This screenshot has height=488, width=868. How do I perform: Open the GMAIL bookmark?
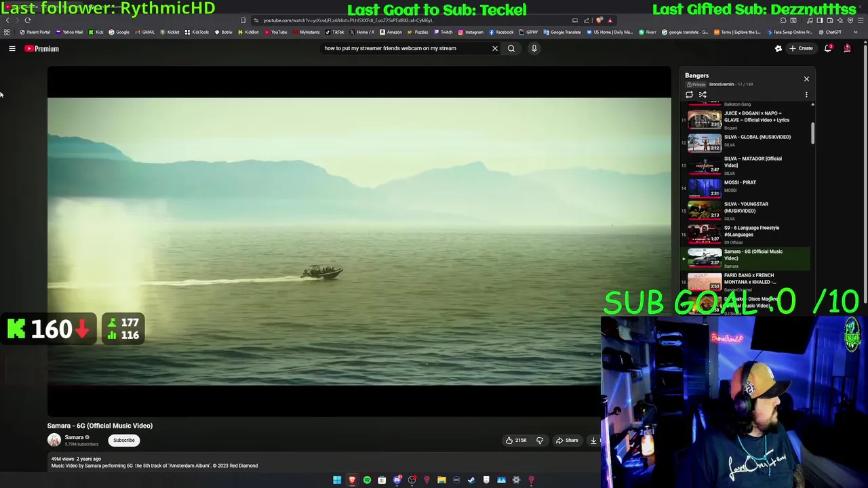pos(145,32)
